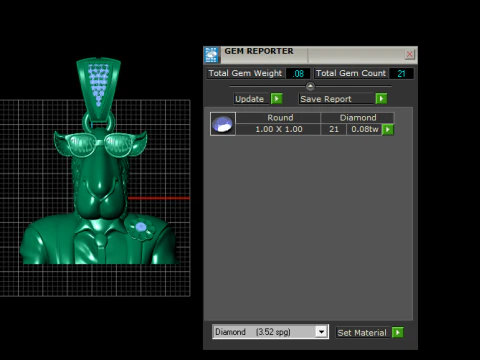Close the Gem Reporter panel

[410, 54]
